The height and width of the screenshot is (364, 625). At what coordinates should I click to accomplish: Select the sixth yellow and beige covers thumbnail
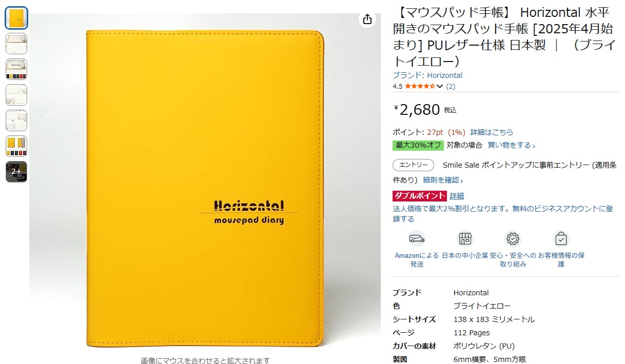pyautogui.click(x=16, y=146)
